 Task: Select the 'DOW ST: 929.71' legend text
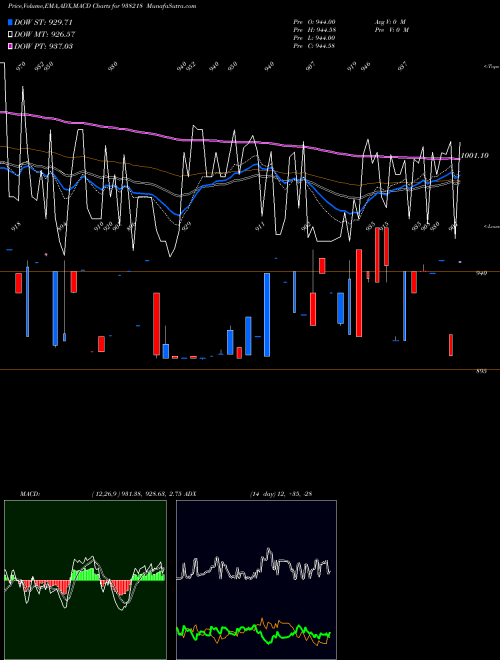43,22
